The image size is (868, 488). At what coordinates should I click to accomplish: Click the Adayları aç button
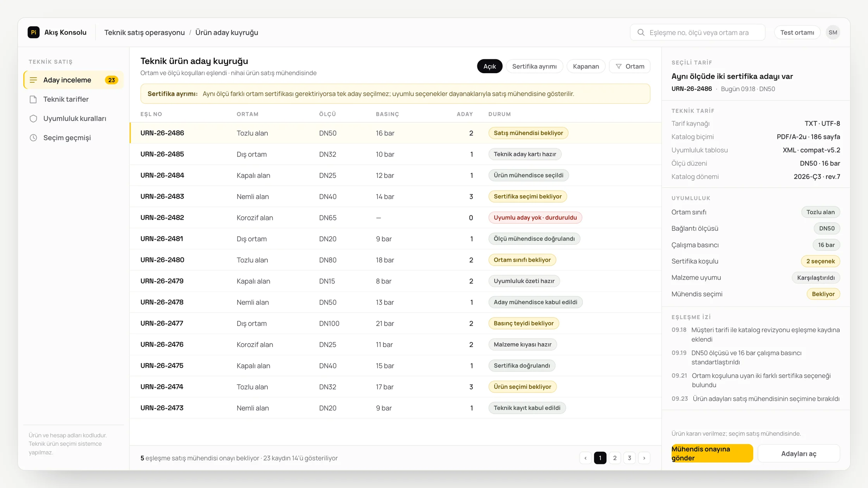[x=799, y=453]
